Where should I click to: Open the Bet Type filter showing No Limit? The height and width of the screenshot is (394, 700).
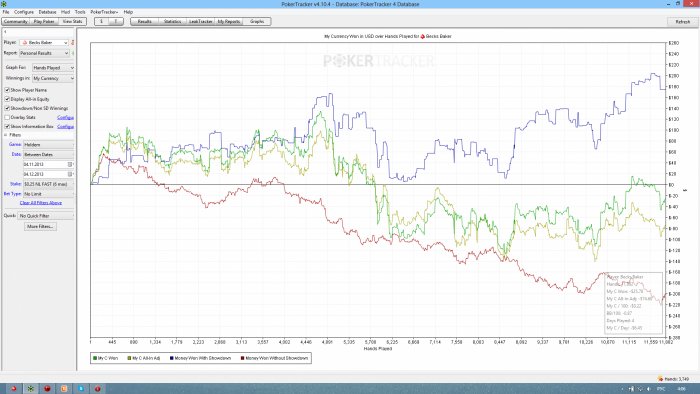tap(49, 194)
